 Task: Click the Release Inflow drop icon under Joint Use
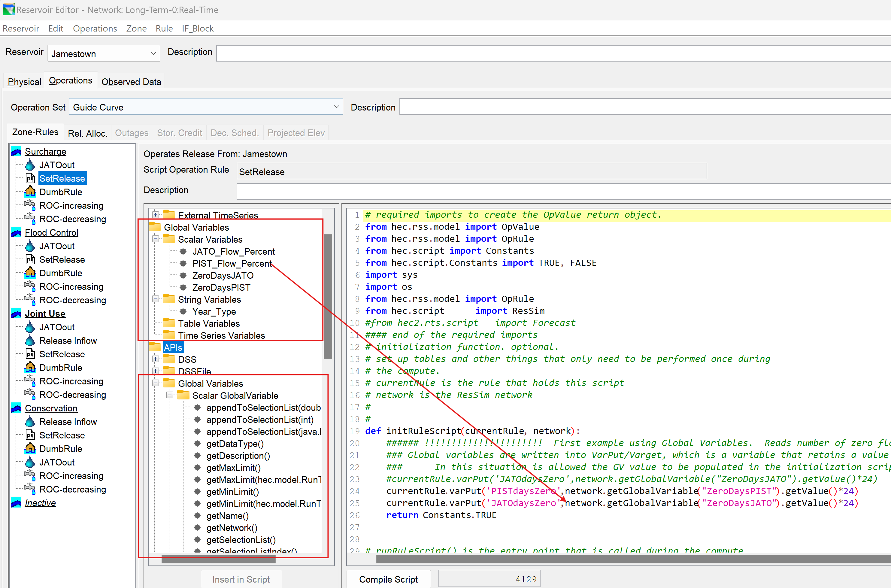30,341
